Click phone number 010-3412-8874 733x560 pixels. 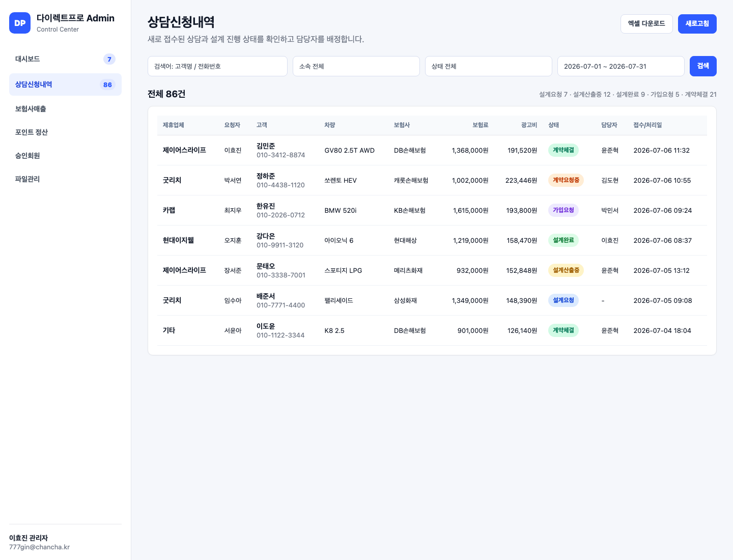[x=281, y=155]
